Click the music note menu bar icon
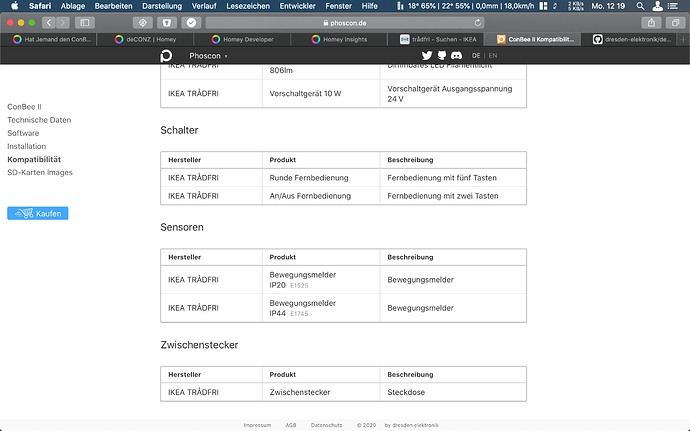 (x=555, y=6)
